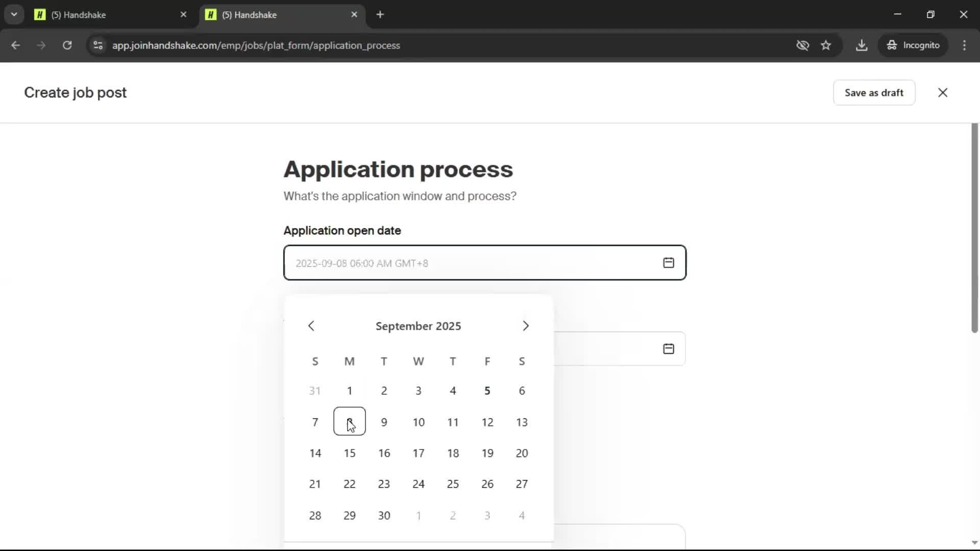Viewport: 980px width, 551px height.
Task: Select greyed-out October 4 in calendar
Action: [x=522, y=516]
